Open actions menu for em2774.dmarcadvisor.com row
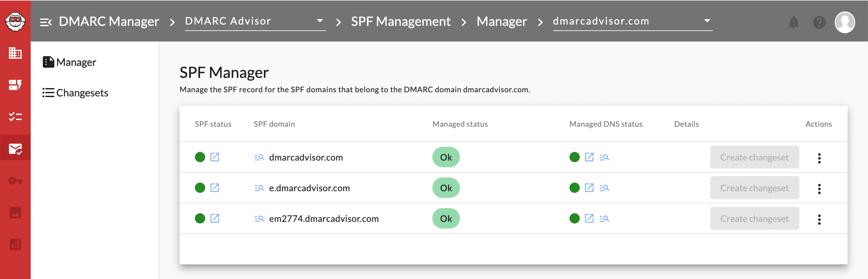The width and height of the screenshot is (868, 279). tap(819, 219)
